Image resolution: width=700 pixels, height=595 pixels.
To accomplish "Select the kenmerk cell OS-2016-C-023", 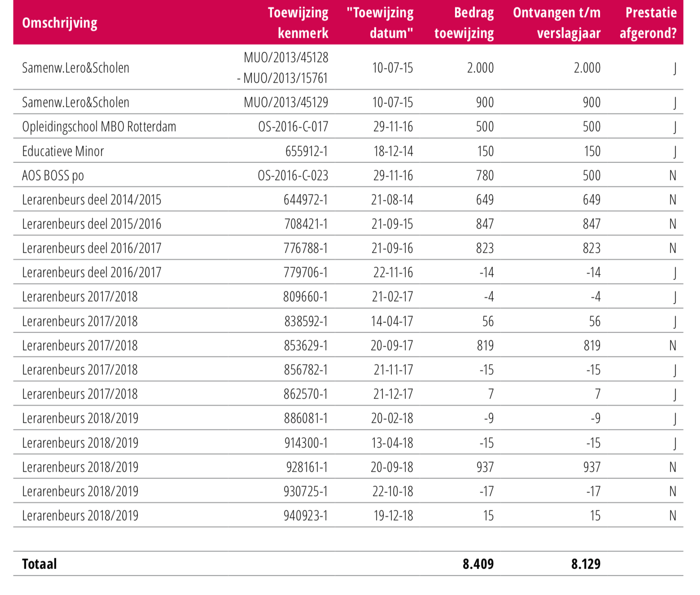I will coord(293,175).
